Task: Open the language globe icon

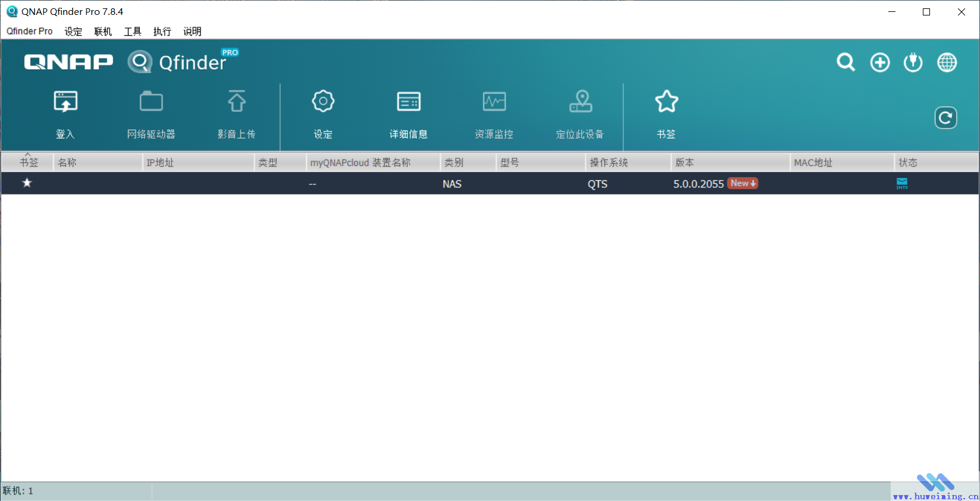Action: tap(947, 62)
